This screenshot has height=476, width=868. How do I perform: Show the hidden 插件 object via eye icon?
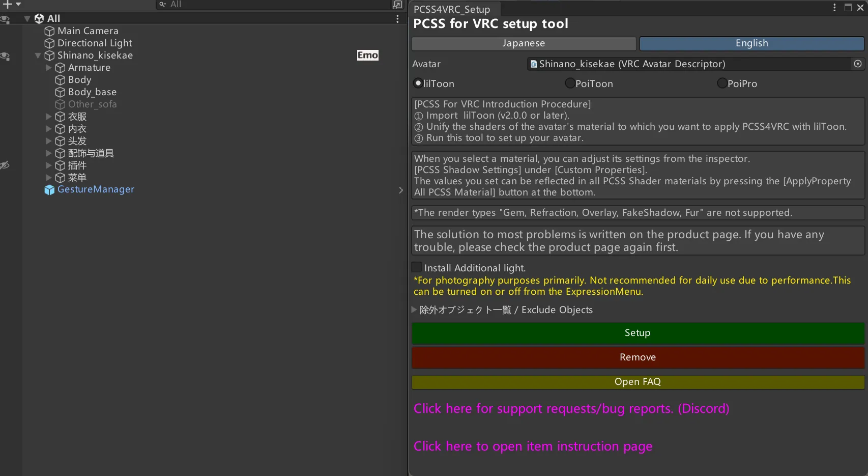[5, 165]
